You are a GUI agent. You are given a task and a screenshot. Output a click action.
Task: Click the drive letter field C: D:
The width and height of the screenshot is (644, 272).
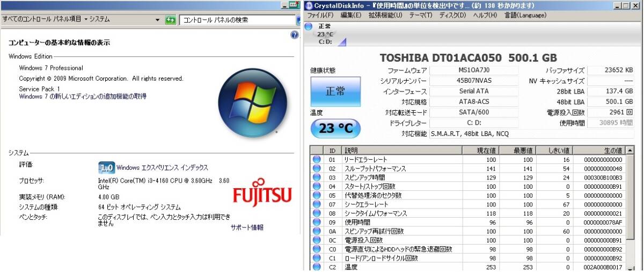473,123
